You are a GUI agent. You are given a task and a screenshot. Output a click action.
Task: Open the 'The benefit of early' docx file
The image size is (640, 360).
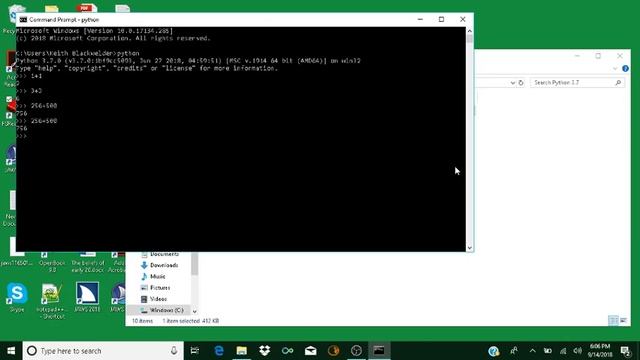pyautogui.click(x=87, y=262)
